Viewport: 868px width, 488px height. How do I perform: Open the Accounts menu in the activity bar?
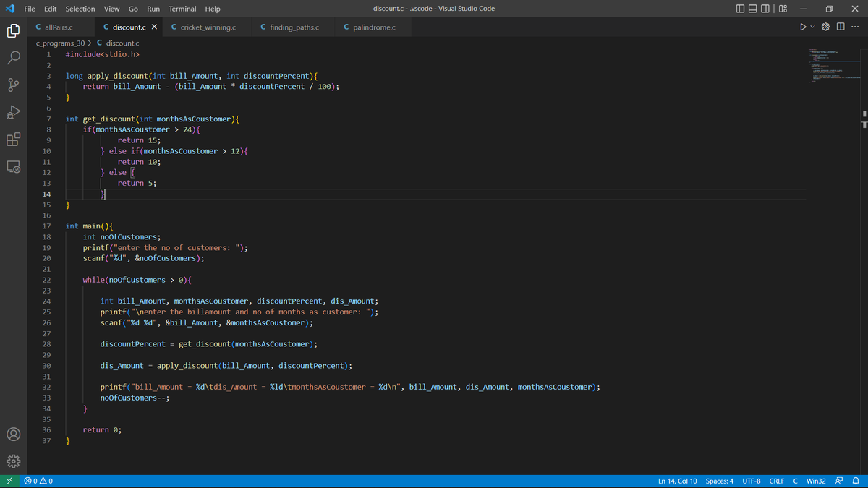coord(13,434)
